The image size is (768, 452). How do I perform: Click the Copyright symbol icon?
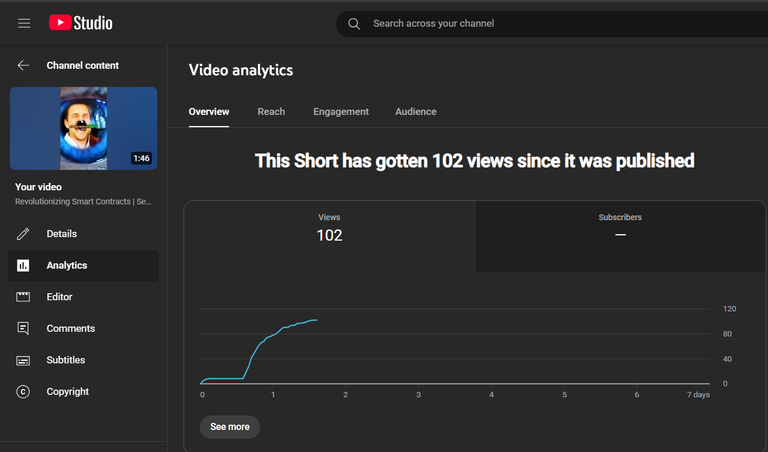coord(23,392)
